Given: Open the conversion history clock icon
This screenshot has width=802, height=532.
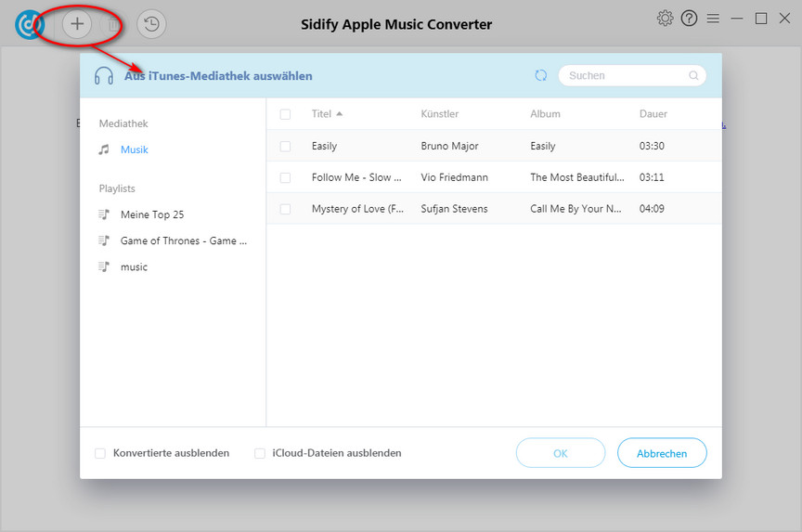Looking at the screenshot, I should pos(151,24).
